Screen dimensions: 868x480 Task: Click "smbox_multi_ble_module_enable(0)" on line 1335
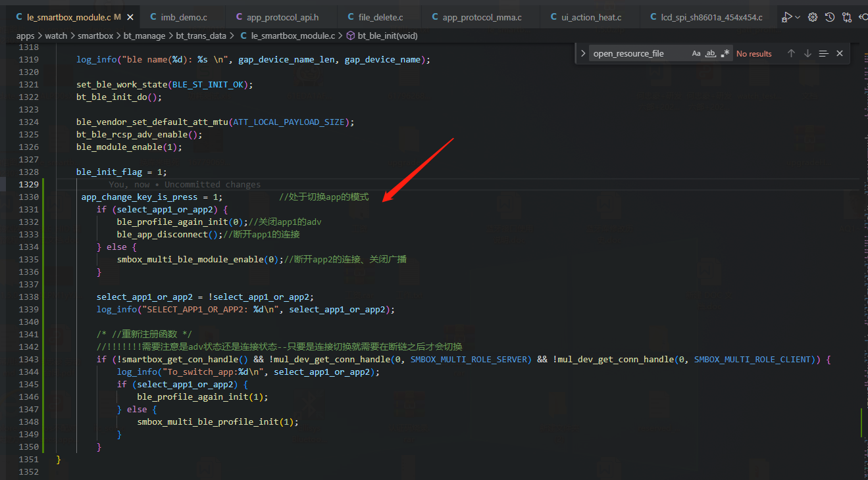199,260
